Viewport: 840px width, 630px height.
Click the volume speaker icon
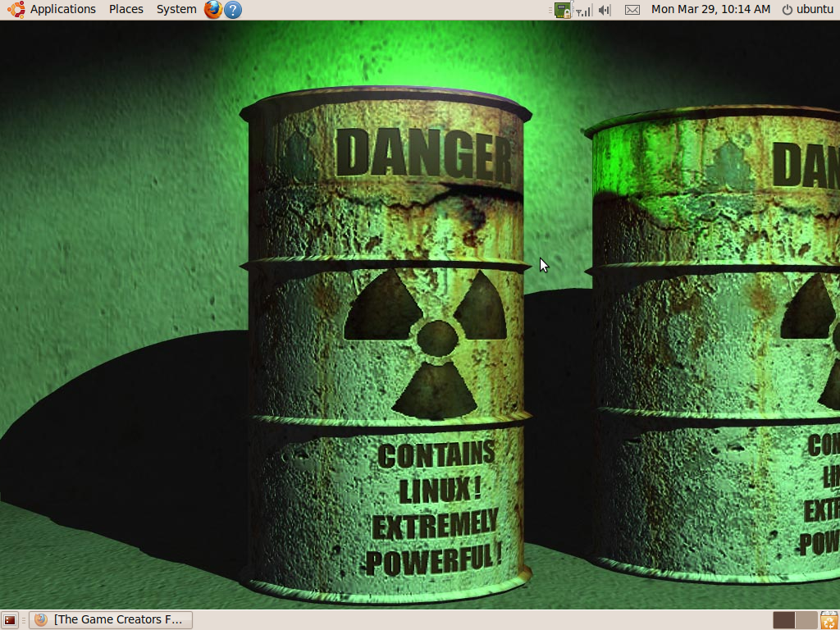(x=605, y=10)
